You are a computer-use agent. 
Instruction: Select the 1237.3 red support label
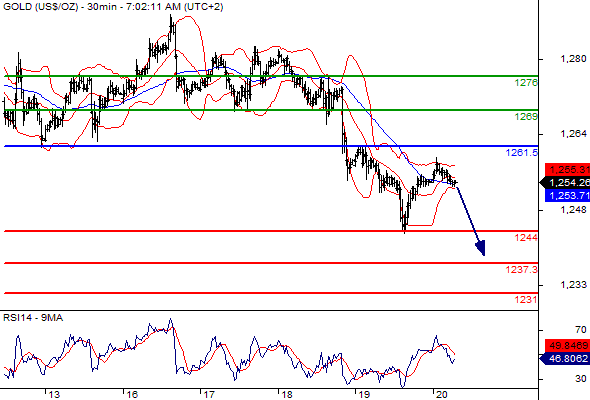(522, 269)
